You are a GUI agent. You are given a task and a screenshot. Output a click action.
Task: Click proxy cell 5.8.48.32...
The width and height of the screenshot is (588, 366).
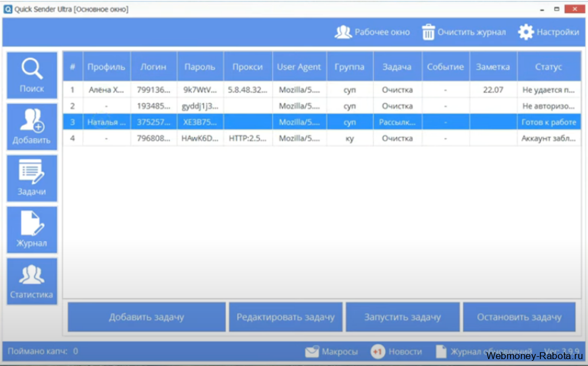(247, 90)
